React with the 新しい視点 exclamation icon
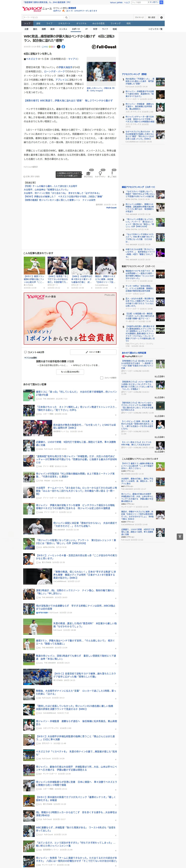This screenshot has width=186, height=868. pyautogui.click(x=112, y=173)
